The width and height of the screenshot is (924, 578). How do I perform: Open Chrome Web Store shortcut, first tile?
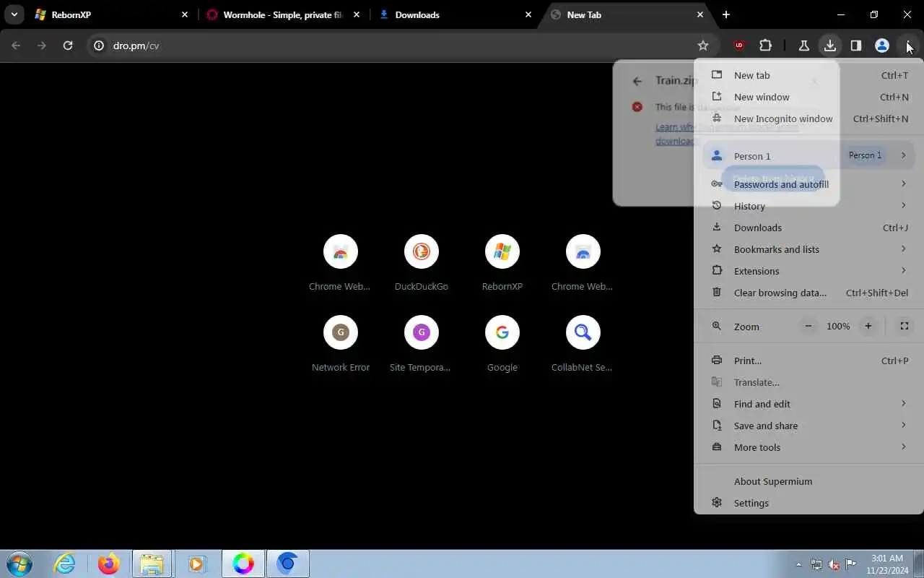(340, 262)
